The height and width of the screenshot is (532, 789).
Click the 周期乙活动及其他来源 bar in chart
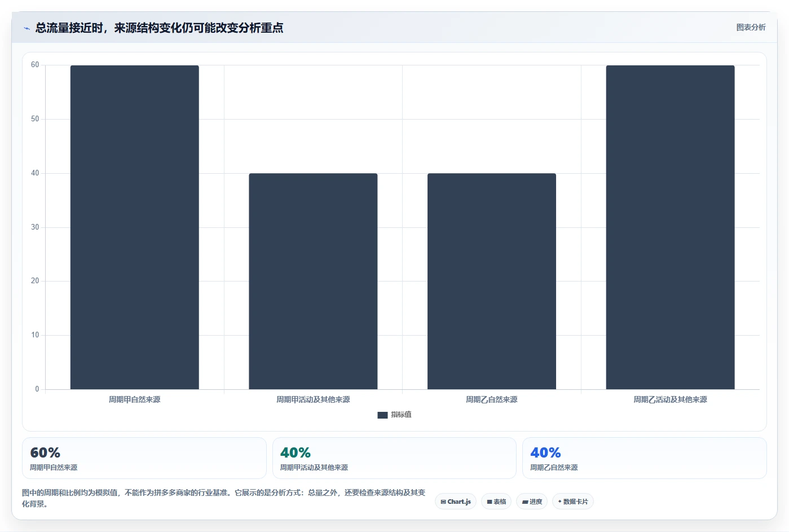[670, 227]
